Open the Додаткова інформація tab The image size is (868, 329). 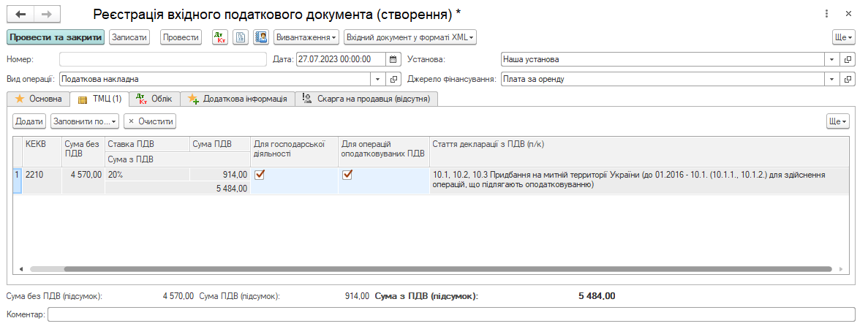tap(238, 99)
